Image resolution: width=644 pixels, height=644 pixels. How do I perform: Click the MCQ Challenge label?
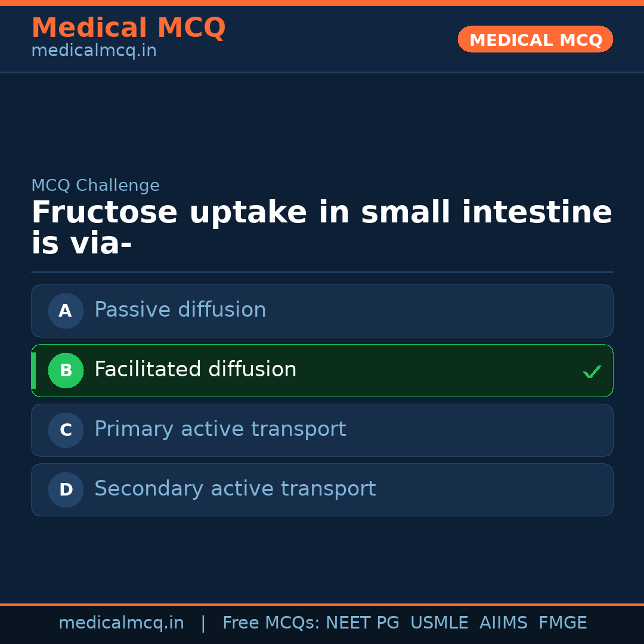[95, 185]
